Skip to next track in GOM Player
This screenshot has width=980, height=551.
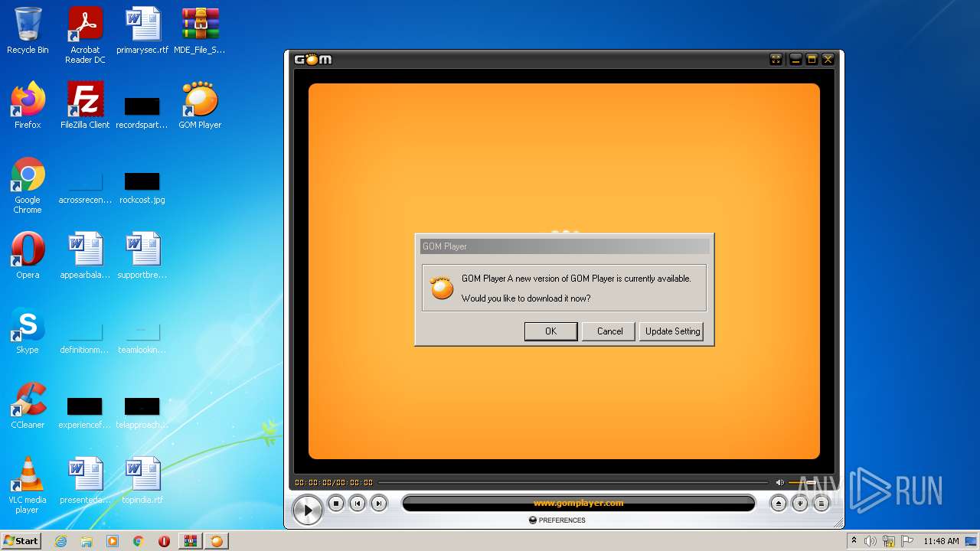pos(378,504)
